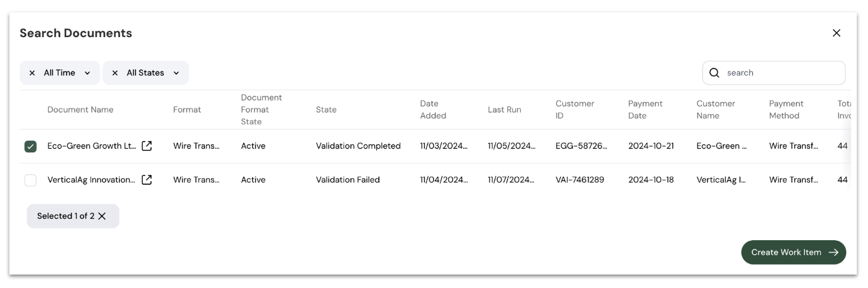Click last run 11/07/2024... cell
Screen dimensions: 868x288
(x=512, y=179)
